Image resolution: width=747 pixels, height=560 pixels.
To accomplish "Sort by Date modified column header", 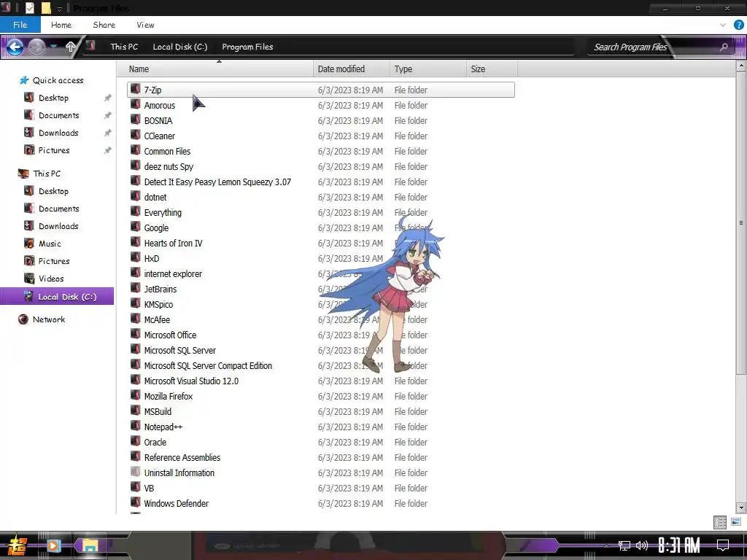I will (352, 69).
